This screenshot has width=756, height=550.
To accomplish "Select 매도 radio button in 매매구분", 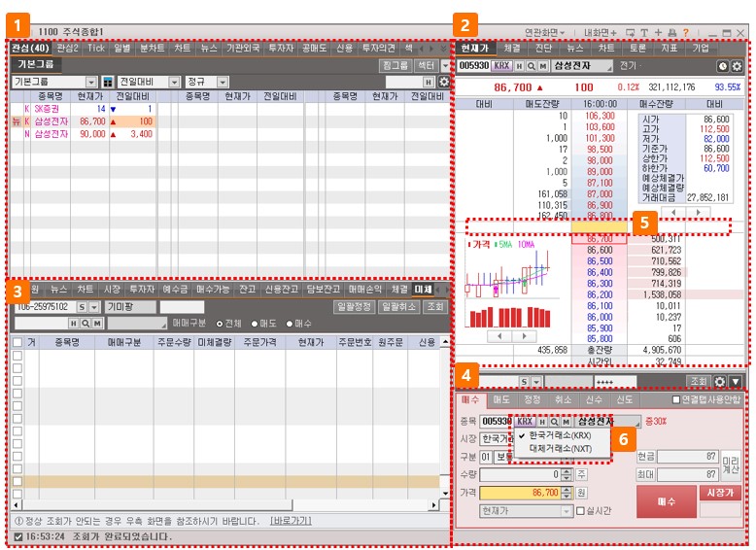I will [x=255, y=324].
